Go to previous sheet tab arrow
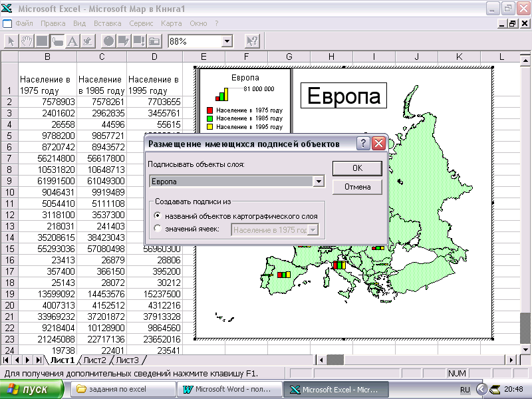 (17, 360)
